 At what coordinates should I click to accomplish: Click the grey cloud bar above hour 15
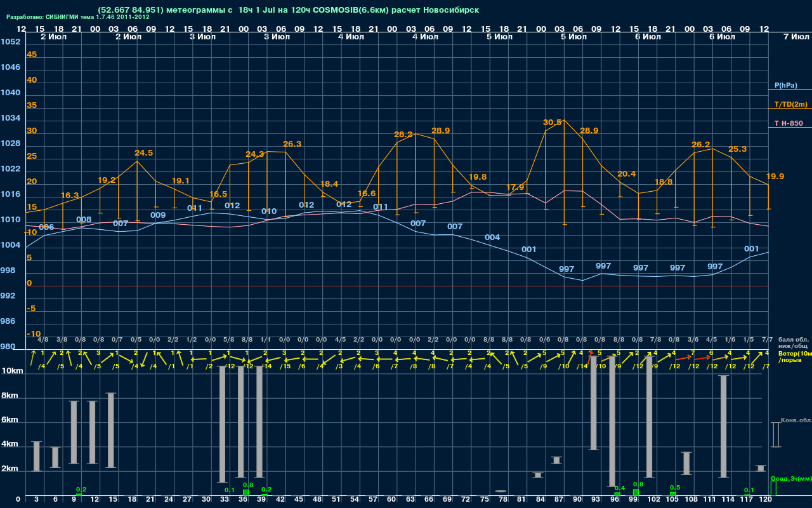(x=111, y=431)
